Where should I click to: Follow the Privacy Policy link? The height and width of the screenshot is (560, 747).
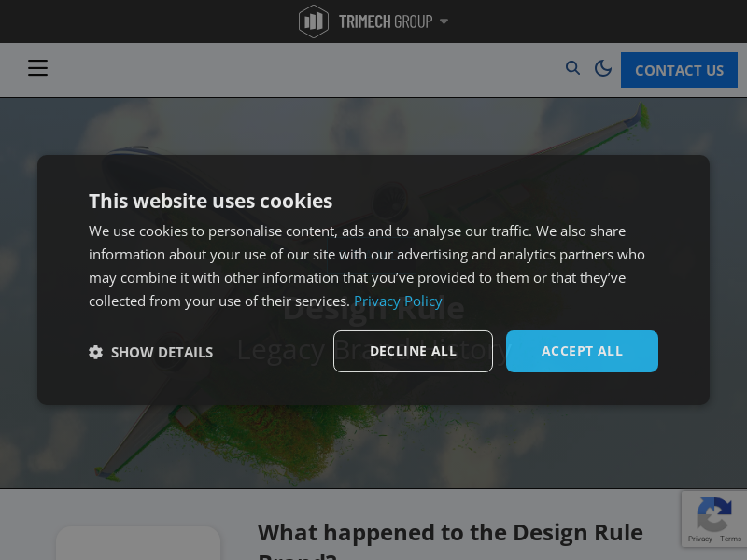pos(398,301)
